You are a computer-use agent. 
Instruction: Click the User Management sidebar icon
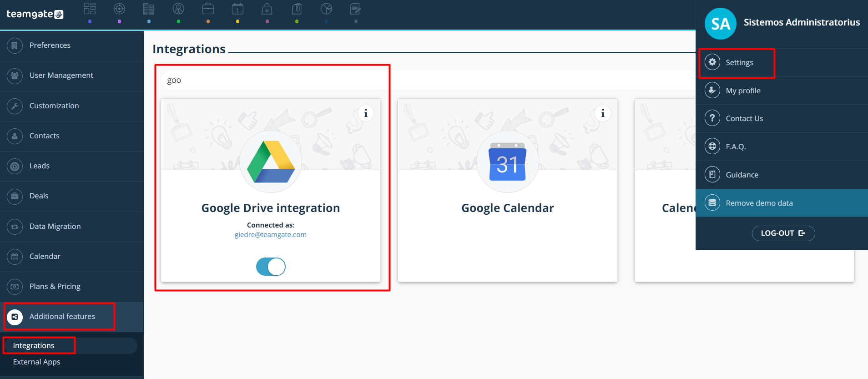coord(15,76)
